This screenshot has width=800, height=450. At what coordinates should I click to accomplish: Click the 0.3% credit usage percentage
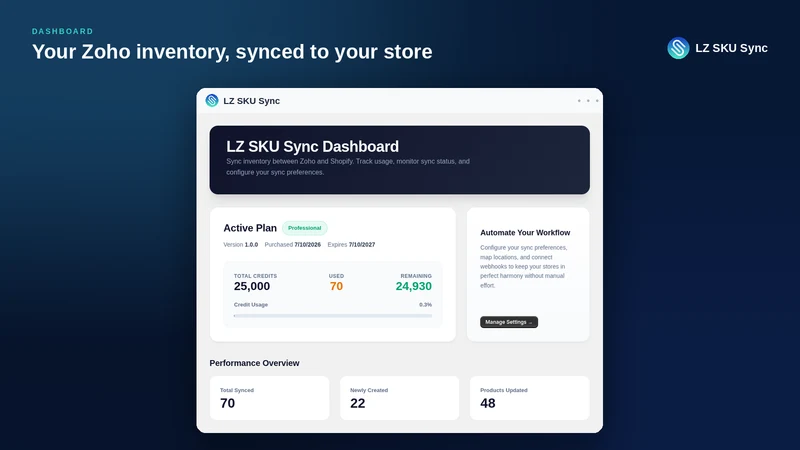pos(426,305)
